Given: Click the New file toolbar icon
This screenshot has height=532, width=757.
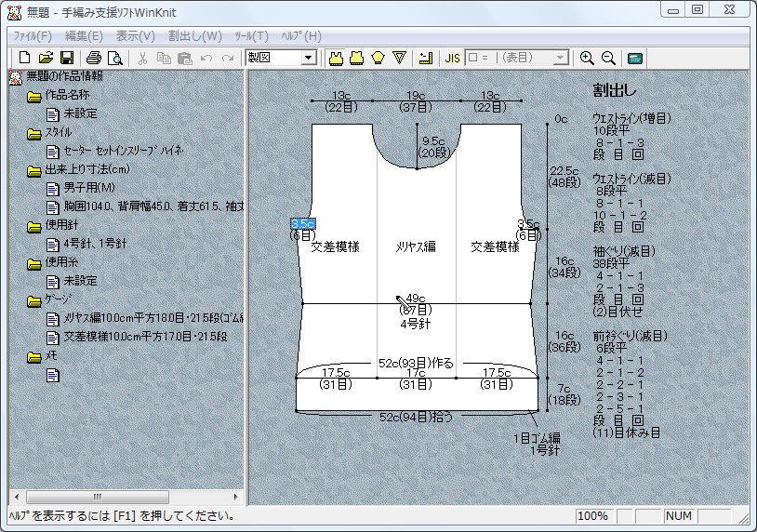Looking at the screenshot, I should (24, 58).
